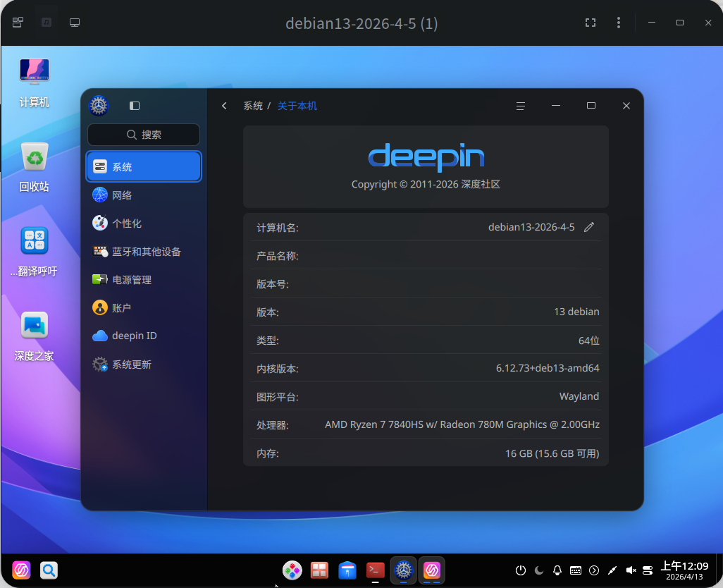Toggle fullscreen for the virtual machine viewer
This screenshot has width=723, height=588.
(x=591, y=23)
